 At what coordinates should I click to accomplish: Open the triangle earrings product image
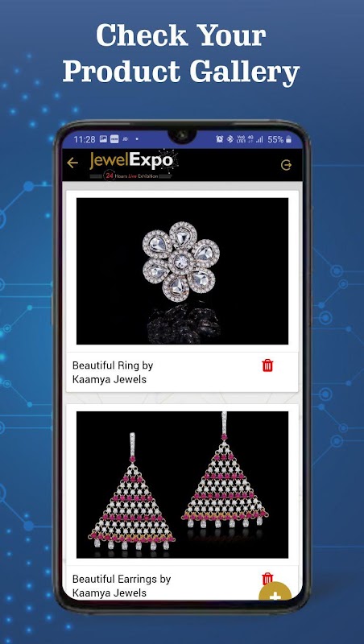pos(183,485)
